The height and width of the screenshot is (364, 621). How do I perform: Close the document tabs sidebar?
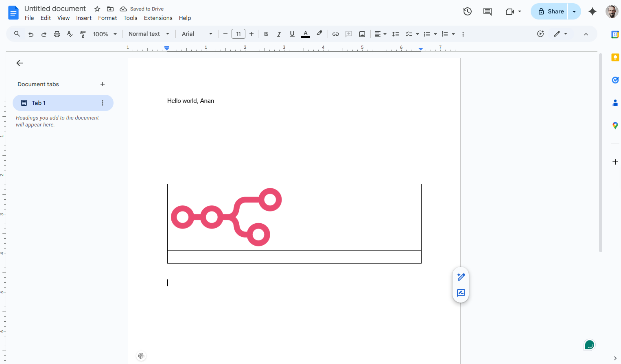20,63
